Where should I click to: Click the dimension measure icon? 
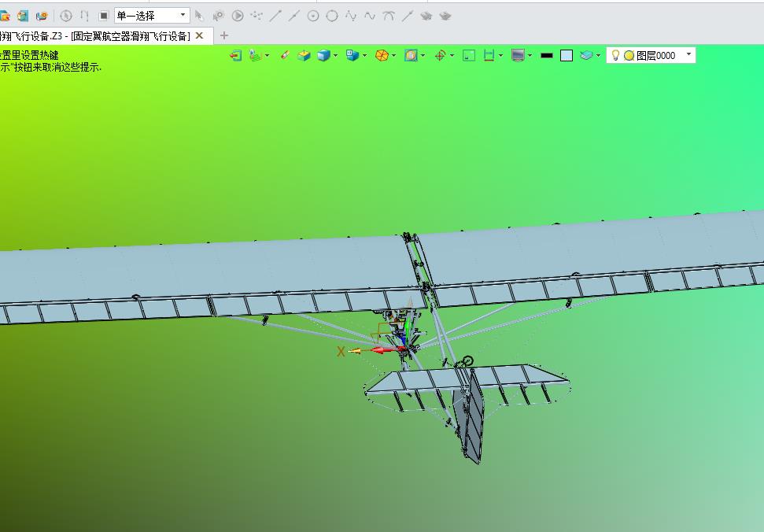click(489, 56)
